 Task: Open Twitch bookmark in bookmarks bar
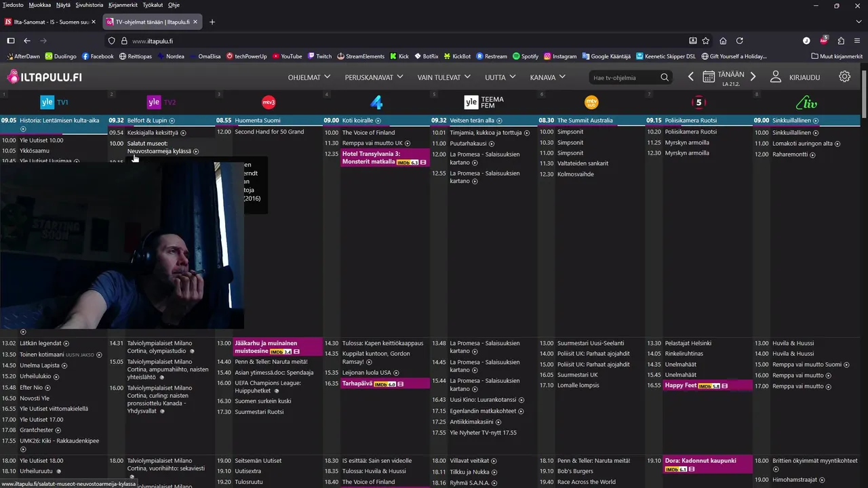click(319, 56)
